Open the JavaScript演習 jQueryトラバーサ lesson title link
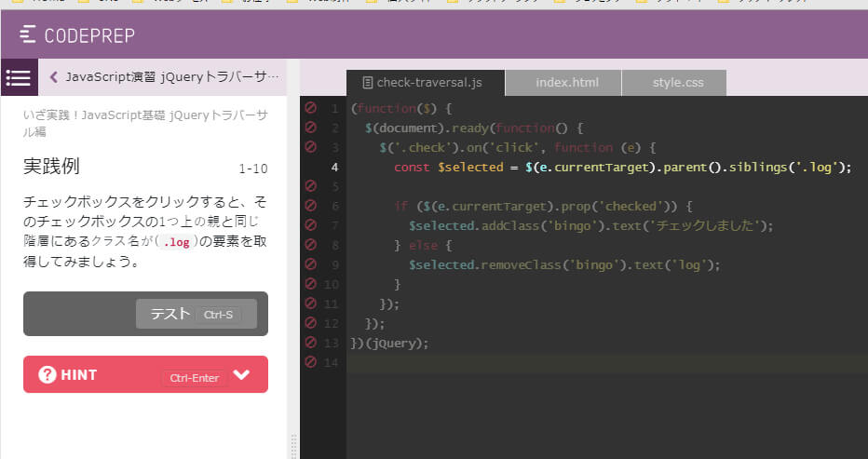The image size is (868, 459). (x=171, y=77)
